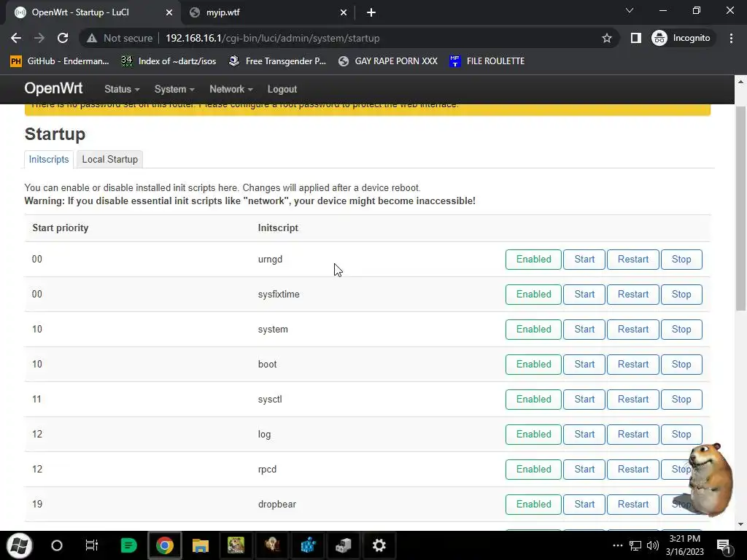Switch to Local Startup tab
Viewport: 747px width, 560px height.
tap(109, 159)
